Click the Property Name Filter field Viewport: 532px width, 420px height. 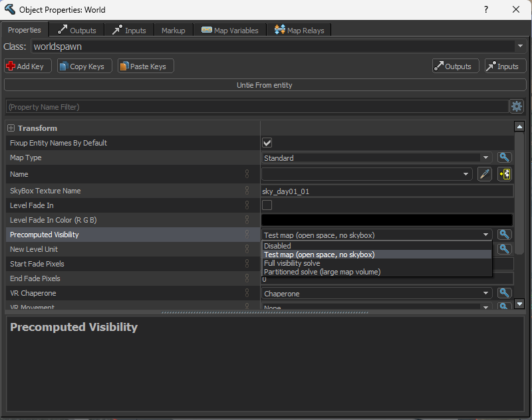pyautogui.click(x=257, y=107)
